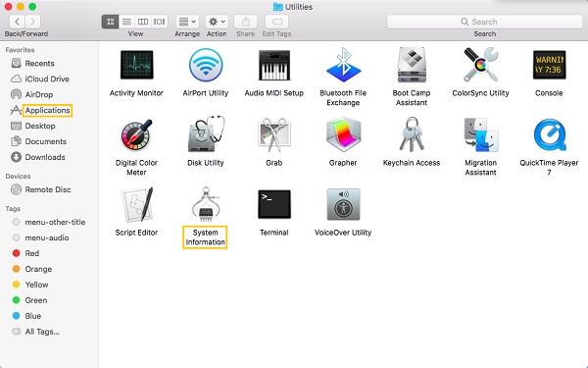Open Migration Assistant icon
Screen dimensions: 588x368
point(481,134)
